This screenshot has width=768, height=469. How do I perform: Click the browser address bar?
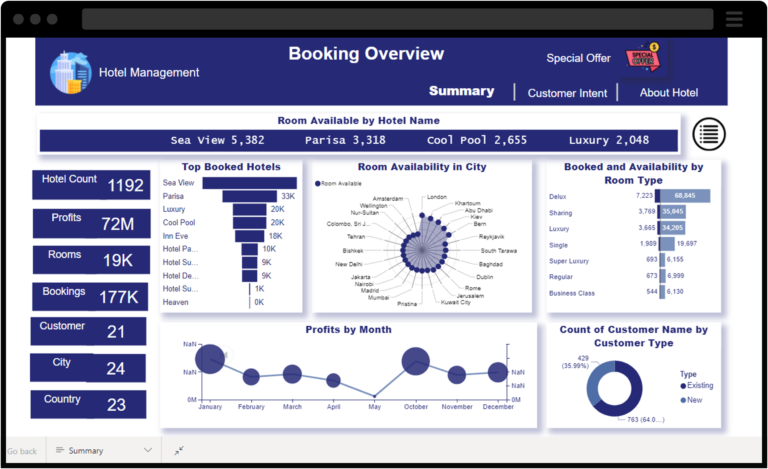(397, 19)
